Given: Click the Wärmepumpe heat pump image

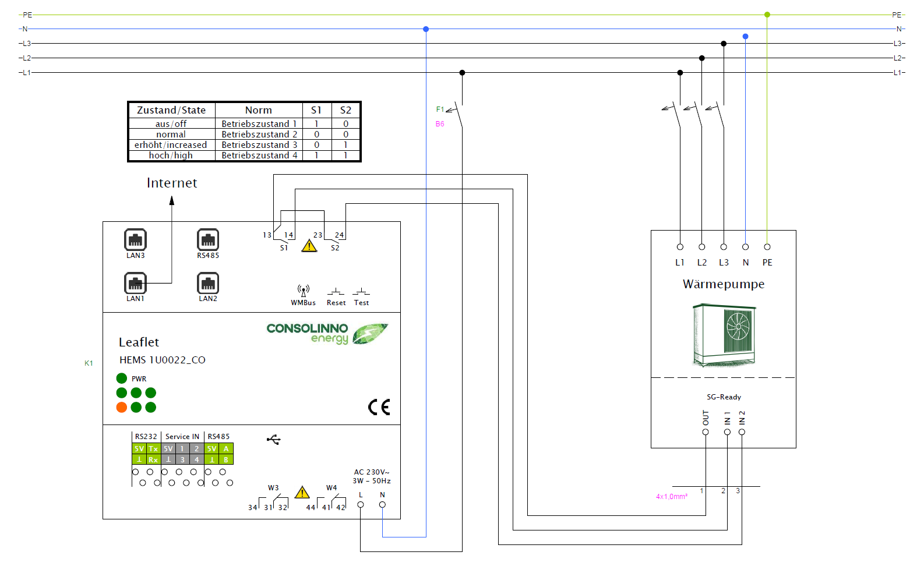Looking at the screenshot, I should [724, 335].
